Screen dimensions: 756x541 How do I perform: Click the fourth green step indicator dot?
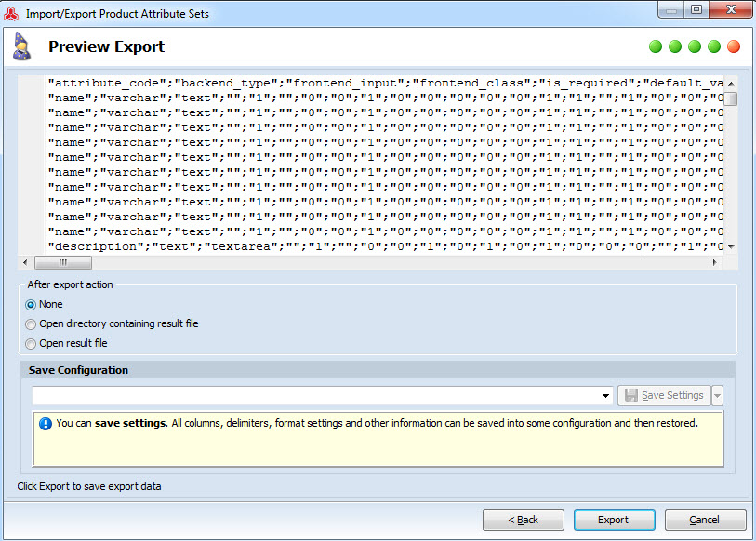click(x=714, y=46)
